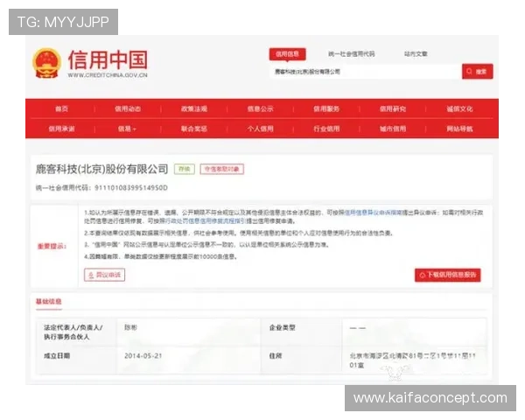Viewport: 525px width, 420px height.
Task: Open the 信用动态 navigation item
Action: click(128, 108)
